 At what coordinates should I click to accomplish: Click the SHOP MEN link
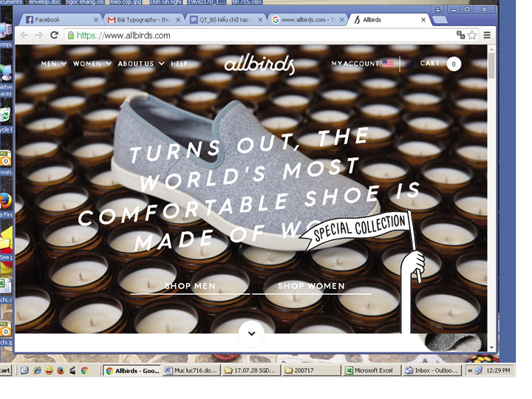(190, 286)
